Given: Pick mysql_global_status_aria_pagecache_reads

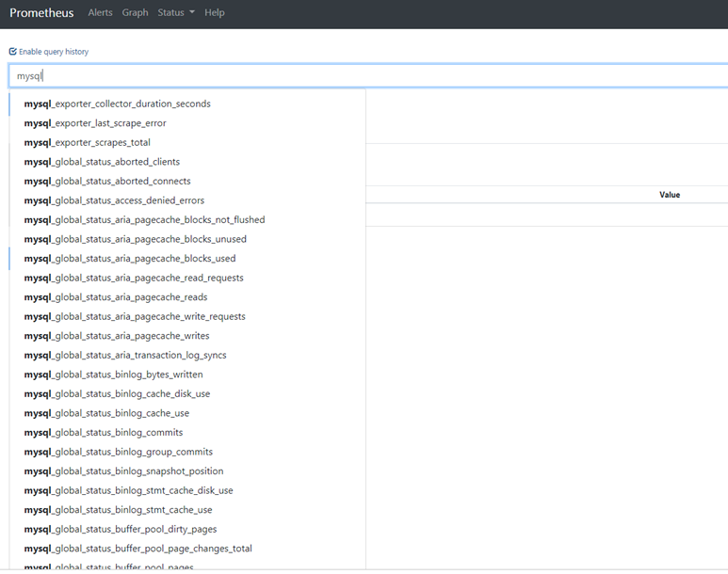Looking at the screenshot, I should pos(187,297).
